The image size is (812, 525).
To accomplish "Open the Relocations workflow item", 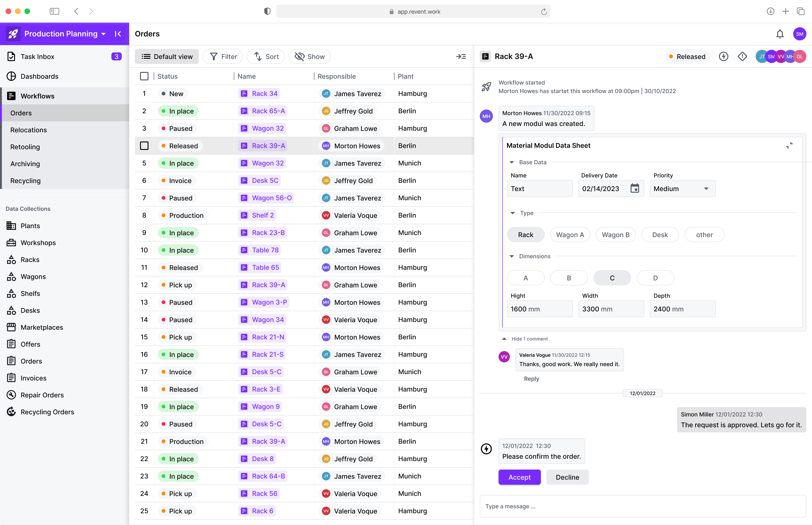I will click(x=29, y=130).
